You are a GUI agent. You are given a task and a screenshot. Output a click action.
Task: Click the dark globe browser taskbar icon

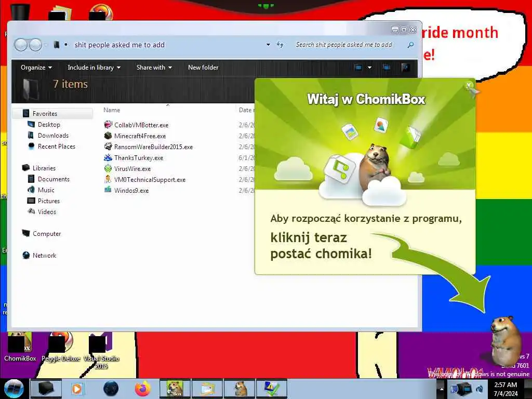(111, 389)
